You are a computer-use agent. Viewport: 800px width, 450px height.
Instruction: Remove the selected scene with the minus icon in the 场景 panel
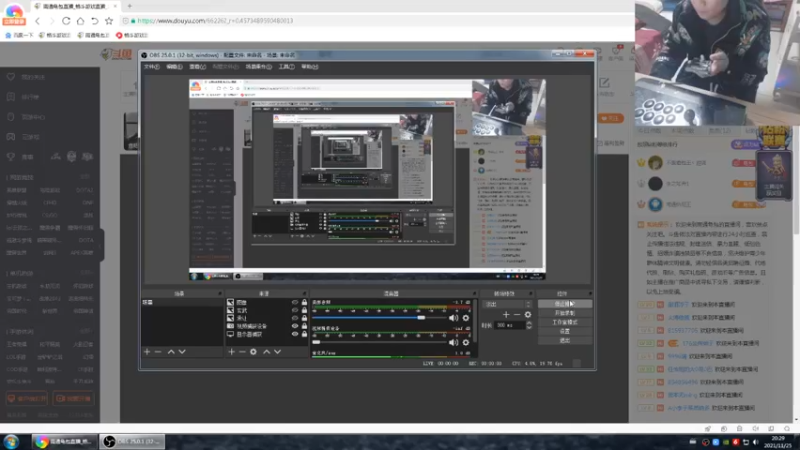point(158,352)
